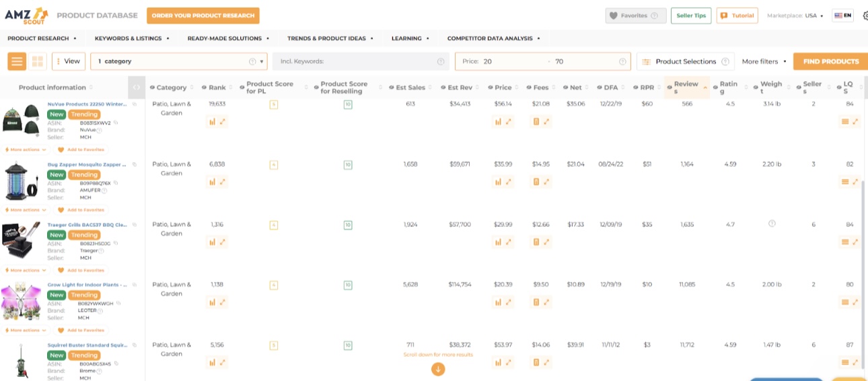Open Learning menu
This screenshot has width=868, height=381.
click(410, 38)
